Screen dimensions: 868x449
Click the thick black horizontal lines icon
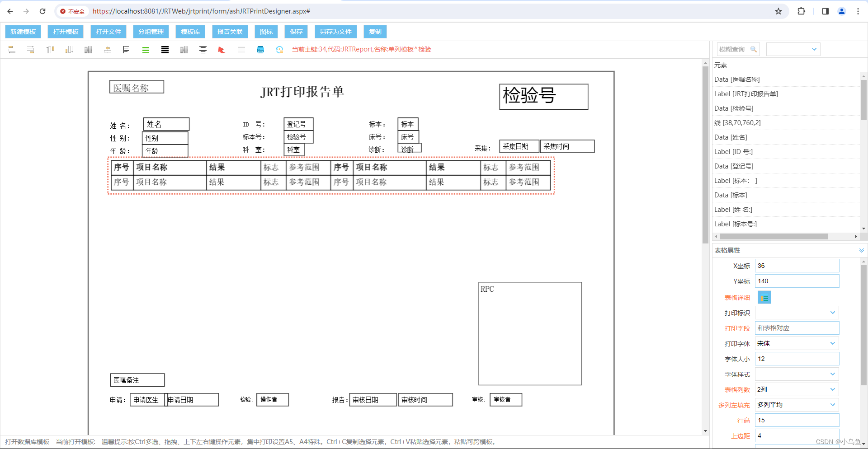pyautogui.click(x=165, y=50)
